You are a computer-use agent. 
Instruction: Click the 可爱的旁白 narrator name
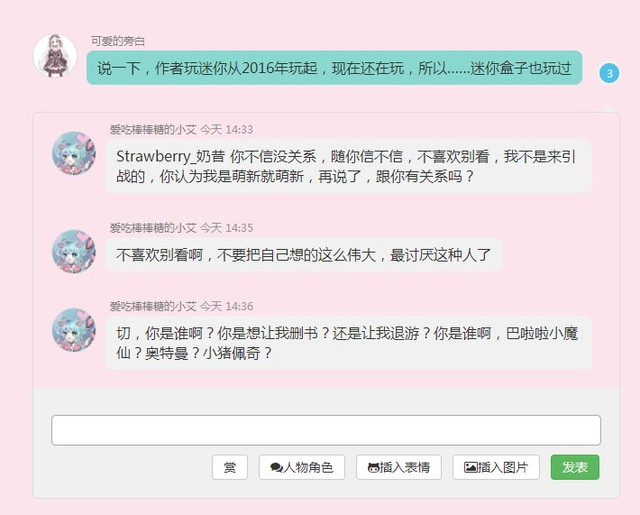pos(118,41)
